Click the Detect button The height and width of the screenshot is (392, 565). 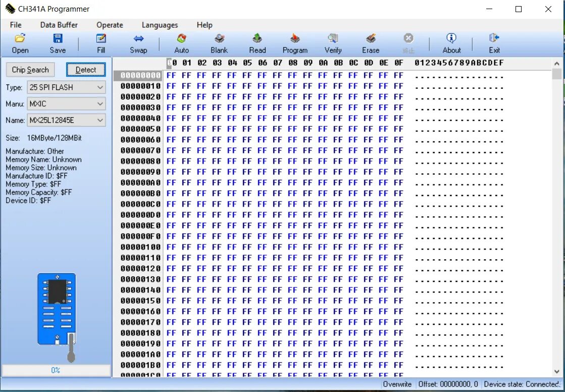pos(86,70)
